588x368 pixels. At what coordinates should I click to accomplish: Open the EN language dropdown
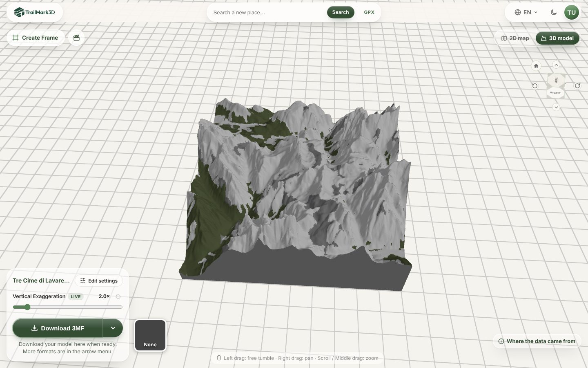pos(526,12)
